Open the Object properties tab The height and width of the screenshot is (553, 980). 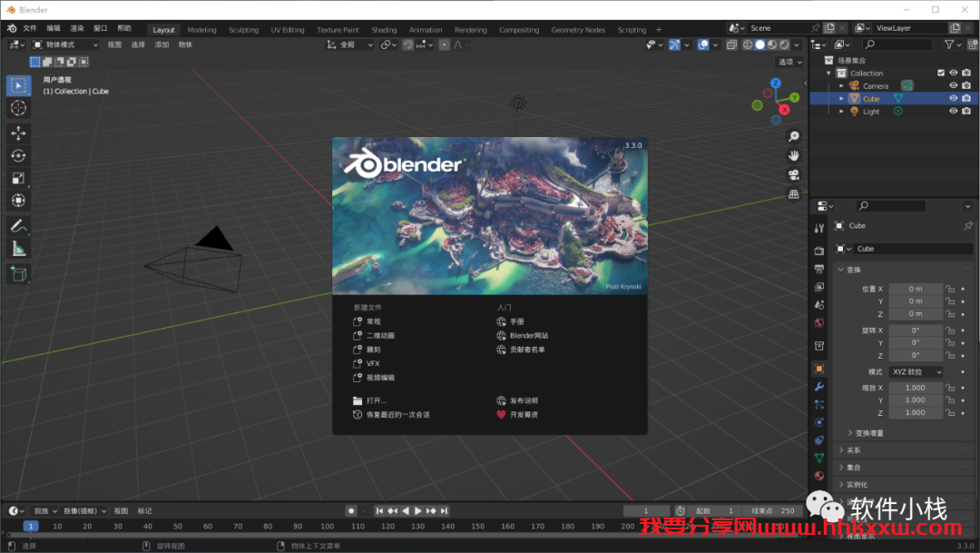coord(819,369)
